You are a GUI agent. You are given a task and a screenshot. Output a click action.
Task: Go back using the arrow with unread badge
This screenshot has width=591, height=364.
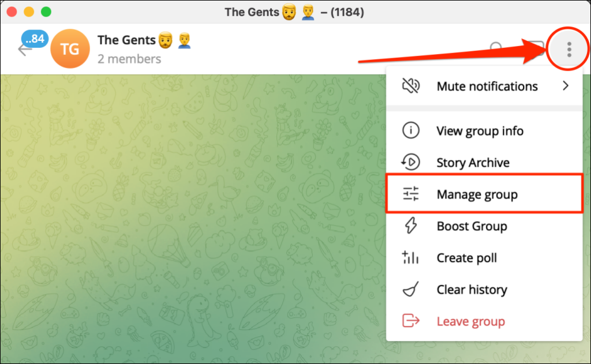(x=26, y=49)
